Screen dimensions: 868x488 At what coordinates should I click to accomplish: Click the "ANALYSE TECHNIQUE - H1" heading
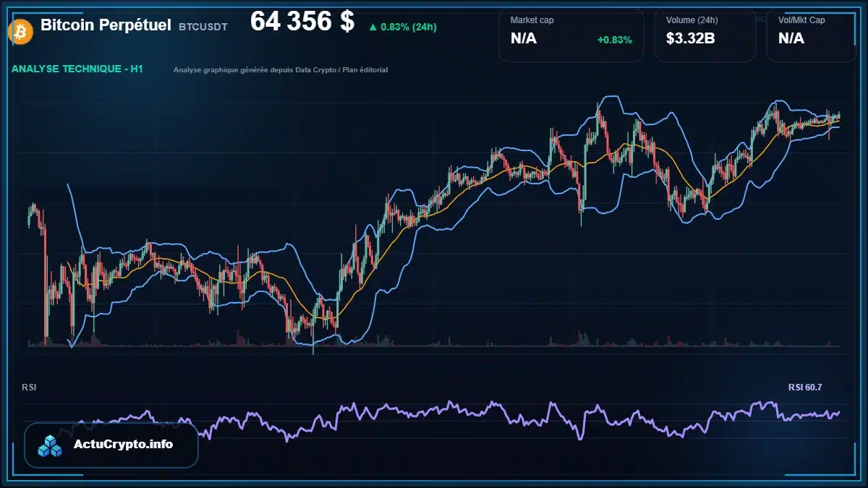coord(77,69)
